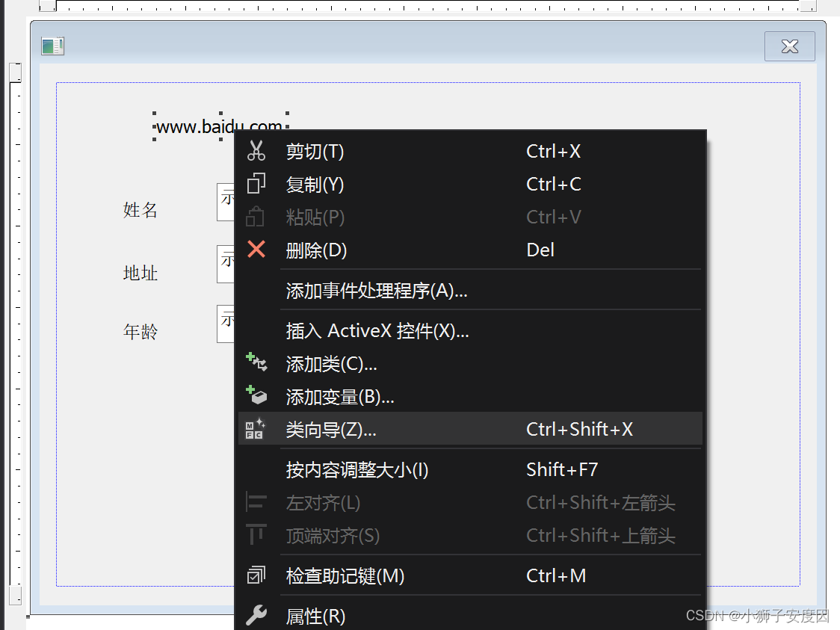This screenshot has width=840, height=630.
Task: Select the 剪切(T) cut command
Action: click(x=314, y=151)
